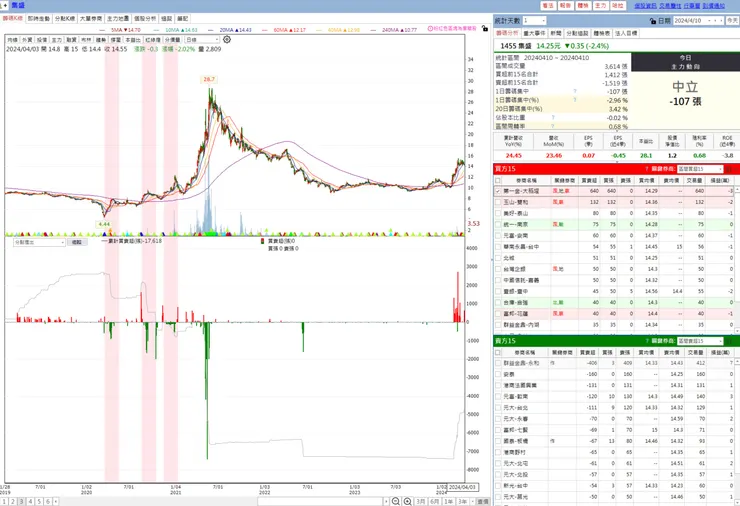
Task: Toggle the 分價量 overlay button
Action: pos(172,40)
